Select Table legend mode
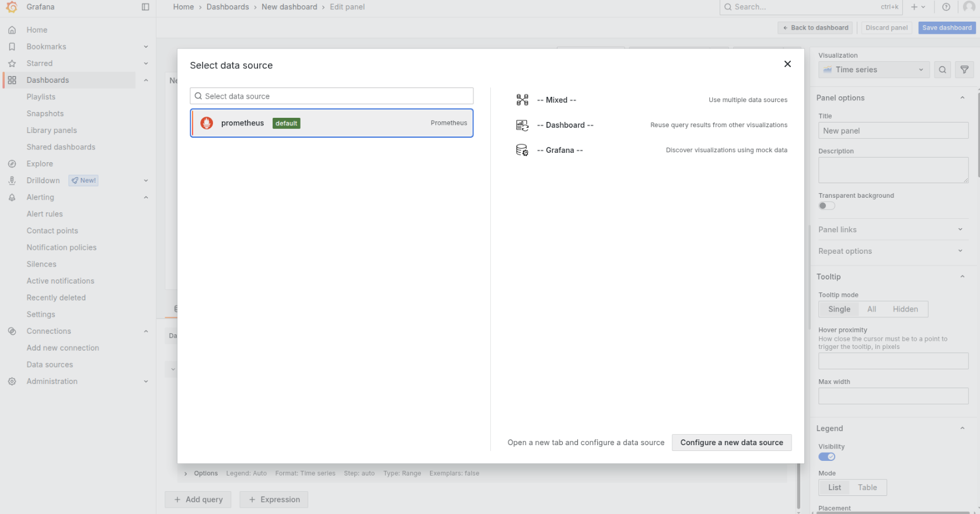This screenshot has width=980, height=514. click(867, 487)
